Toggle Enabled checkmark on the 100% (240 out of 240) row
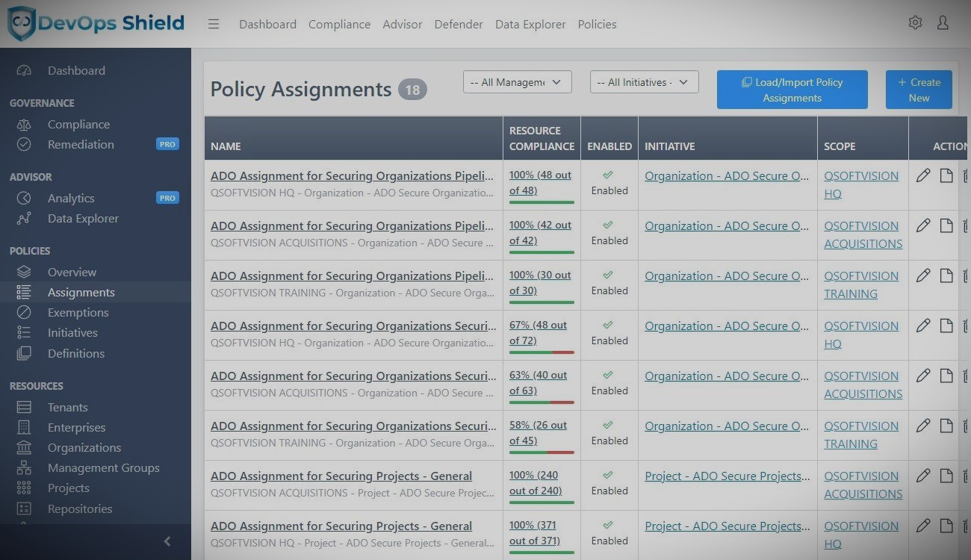The height and width of the screenshot is (560, 971). [x=608, y=476]
